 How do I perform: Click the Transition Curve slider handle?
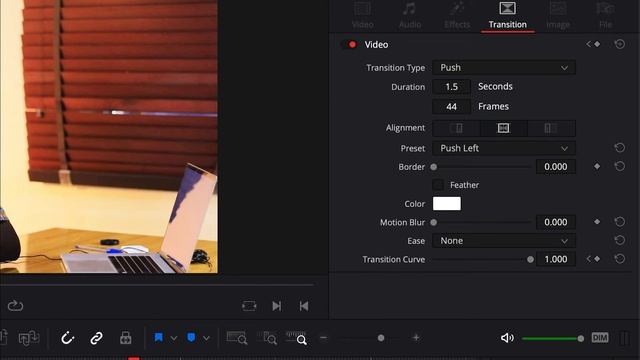pos(530,260)
